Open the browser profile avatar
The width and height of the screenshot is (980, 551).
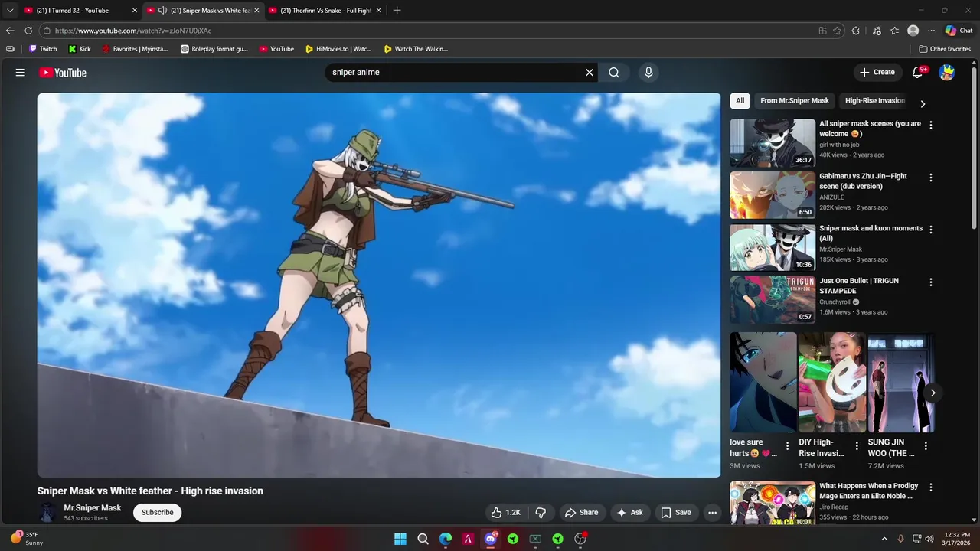pyautogui.click(x=913, y=31)
